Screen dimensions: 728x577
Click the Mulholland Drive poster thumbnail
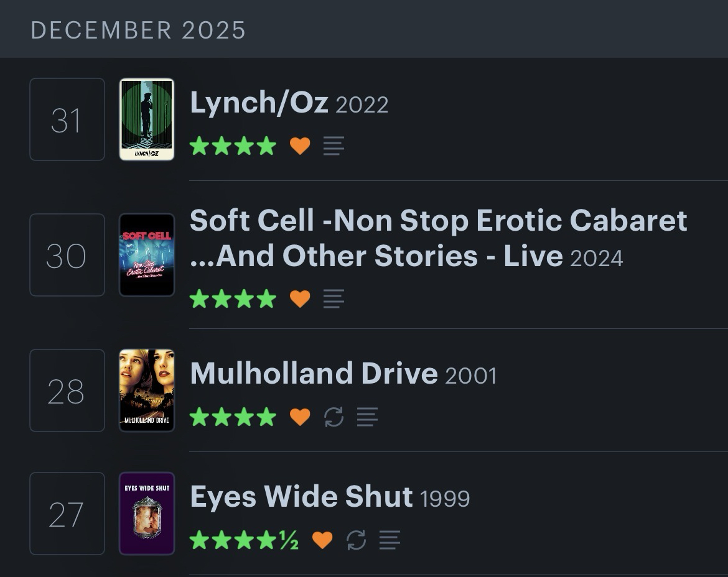(x=147, y=390)
